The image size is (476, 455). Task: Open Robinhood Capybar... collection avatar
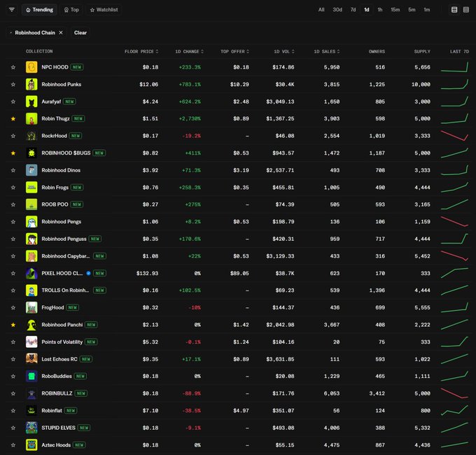(x=31, y=256)
